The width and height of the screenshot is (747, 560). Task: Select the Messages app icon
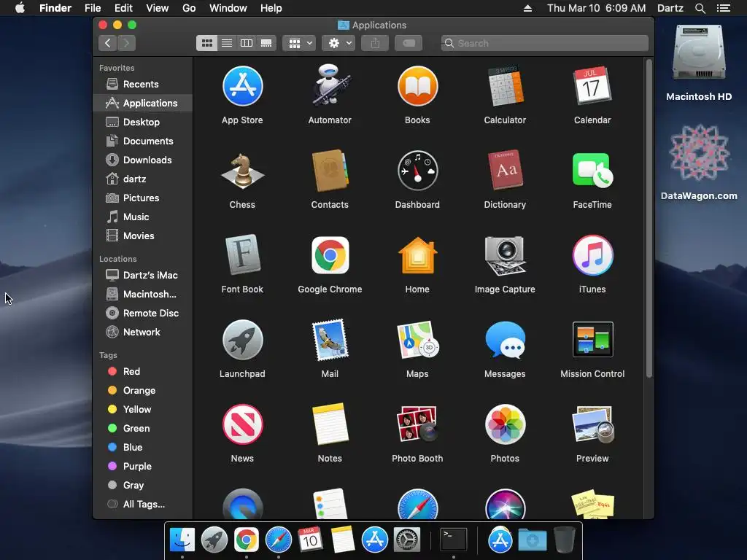[x=505, y=340]
